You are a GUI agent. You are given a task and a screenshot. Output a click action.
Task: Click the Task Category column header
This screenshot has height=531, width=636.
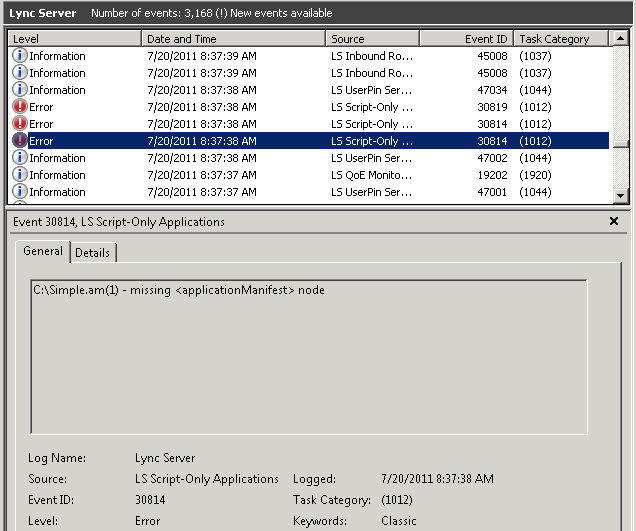click(x=560, y=39)
